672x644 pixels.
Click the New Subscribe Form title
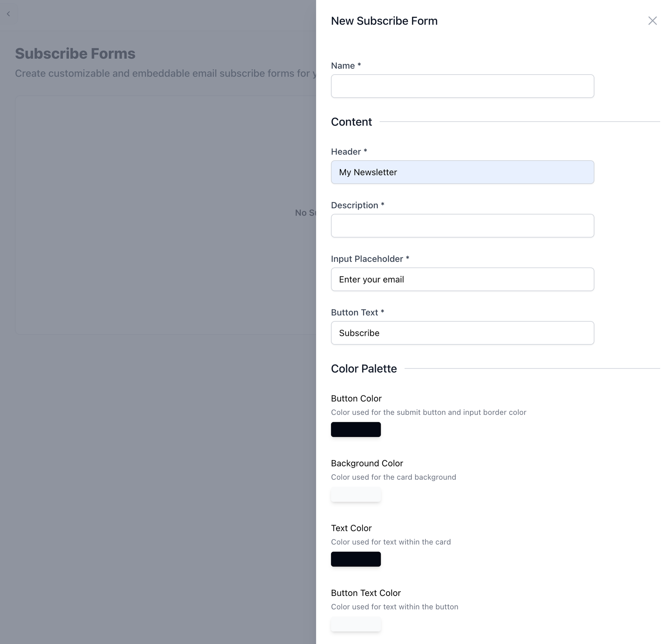point(384,20)
